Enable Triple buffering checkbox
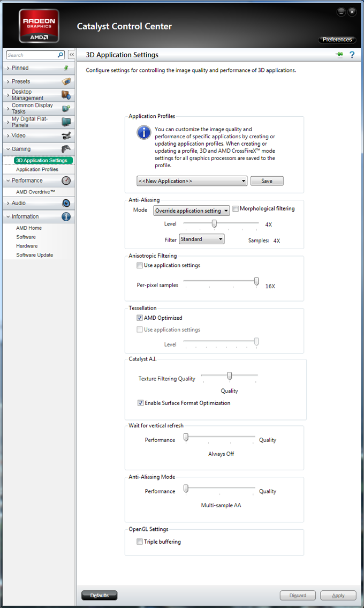Viewport: 364px width, 608px height. pos(140,542)
